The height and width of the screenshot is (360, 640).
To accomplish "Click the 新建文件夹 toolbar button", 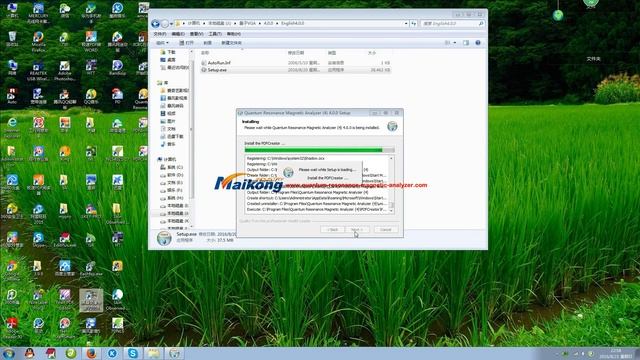I will pyautogui.click(x=231, y=43).
